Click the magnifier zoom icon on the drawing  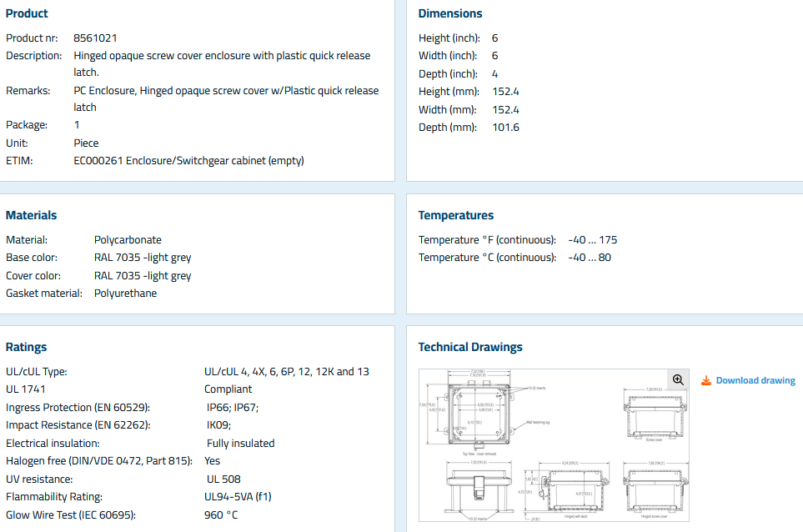coord(678,379)
